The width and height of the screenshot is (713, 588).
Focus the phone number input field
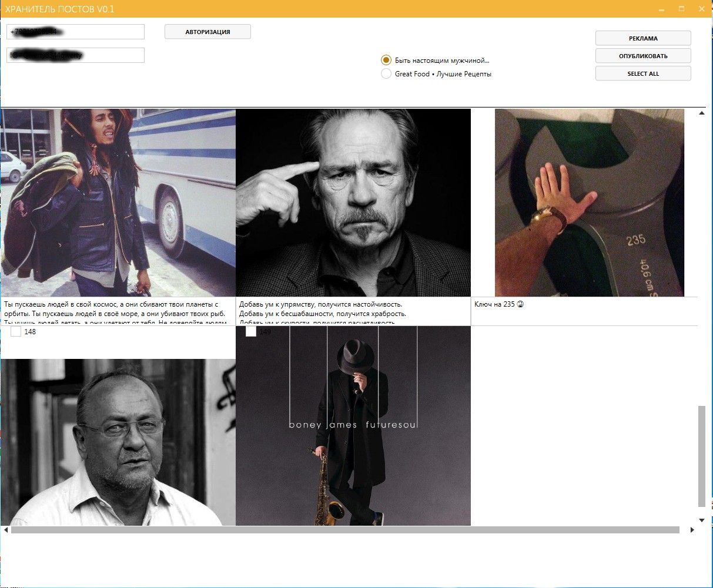click(75, 32)
